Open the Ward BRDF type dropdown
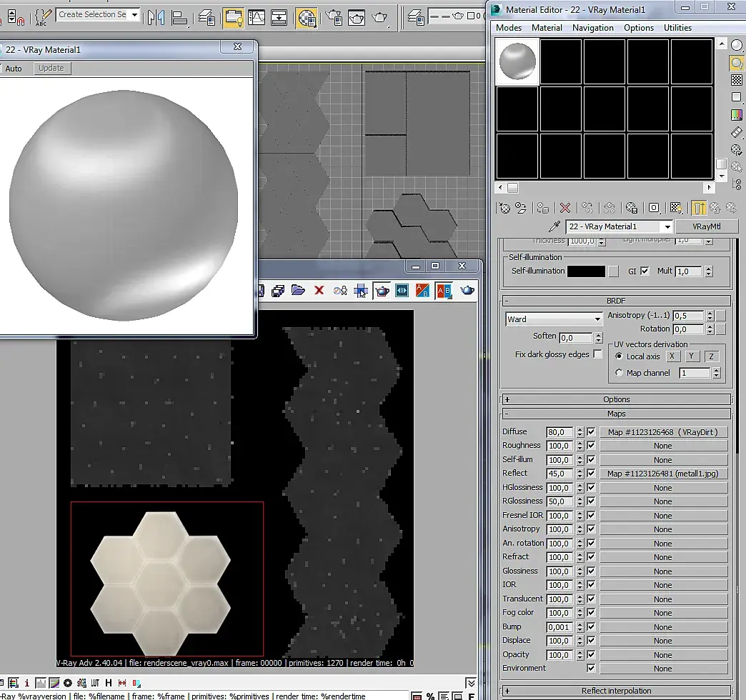 click(597, 319)
